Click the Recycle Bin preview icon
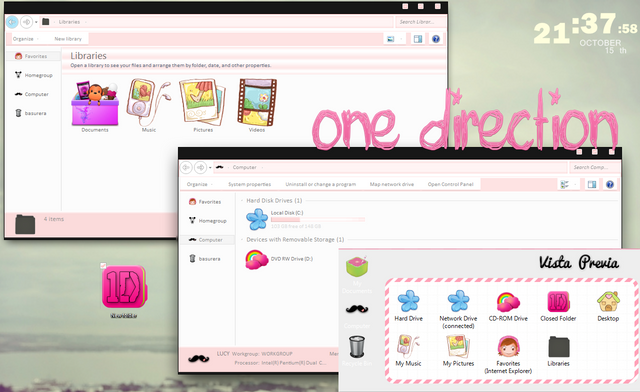Image resolution: width=640 pixels, height=392 pixels. [357, 346]
